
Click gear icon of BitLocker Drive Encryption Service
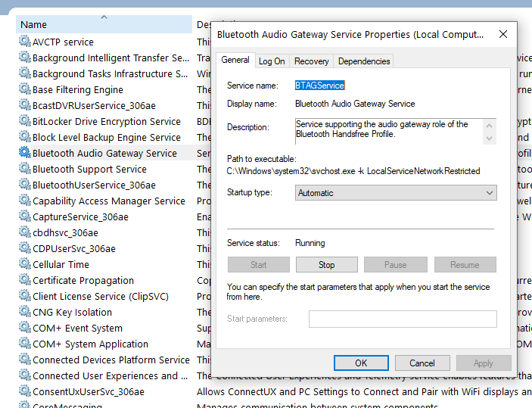pos(25,121)
